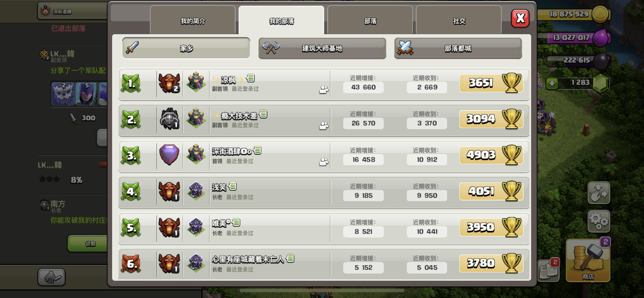Image resolution: width=644 pixels, height=298 pixels.
Task: Click the league badge of 瘾大技术差
Action: (169, 119)
